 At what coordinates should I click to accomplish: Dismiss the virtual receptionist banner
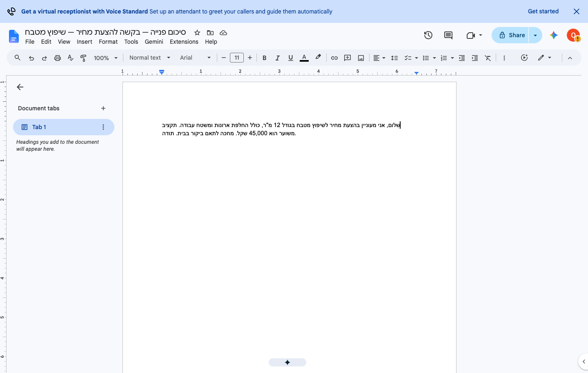(x=577, y=11)
